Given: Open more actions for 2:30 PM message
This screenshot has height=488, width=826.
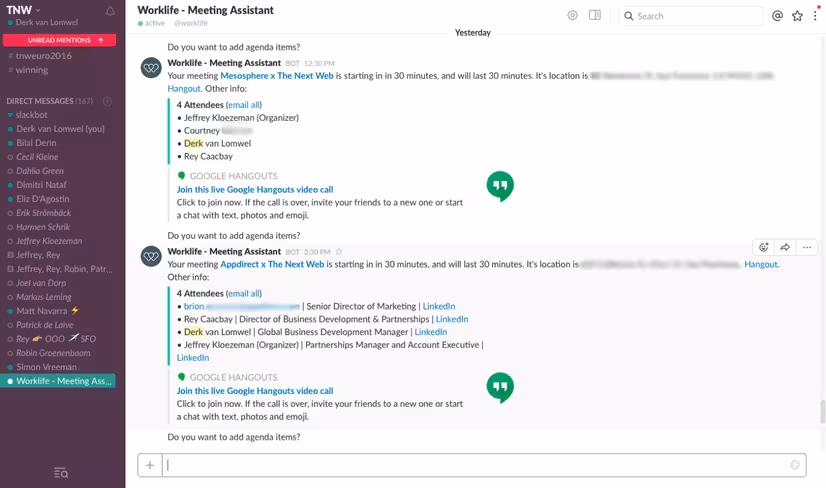Looking at the screenshot, I should click(807, 247).
